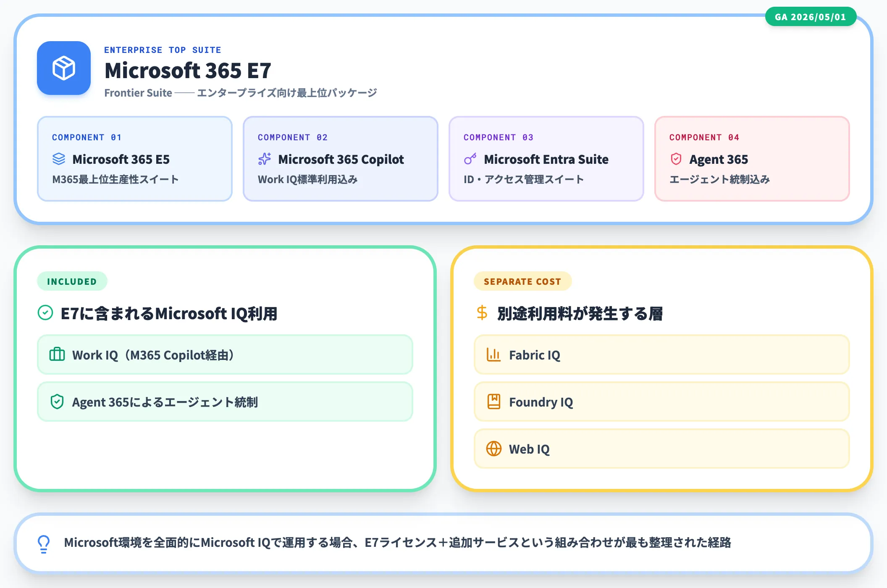Click the M365最上位生産性スイート description
Viewport: 887px width, 588px height.
click(x=115, y=180)
